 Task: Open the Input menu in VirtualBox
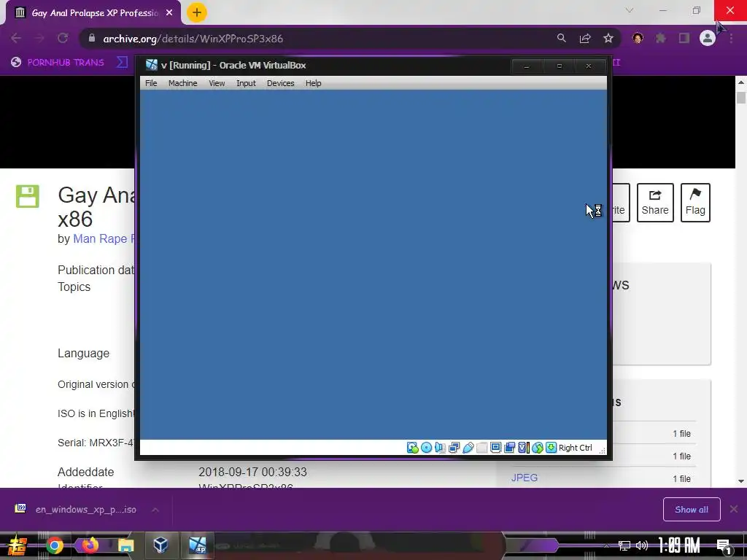247,83
